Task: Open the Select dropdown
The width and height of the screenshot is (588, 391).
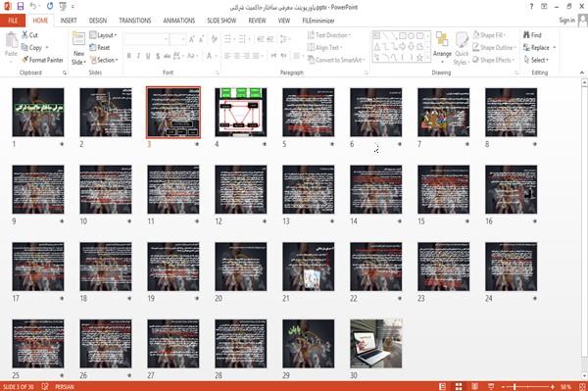Action: 537,60
